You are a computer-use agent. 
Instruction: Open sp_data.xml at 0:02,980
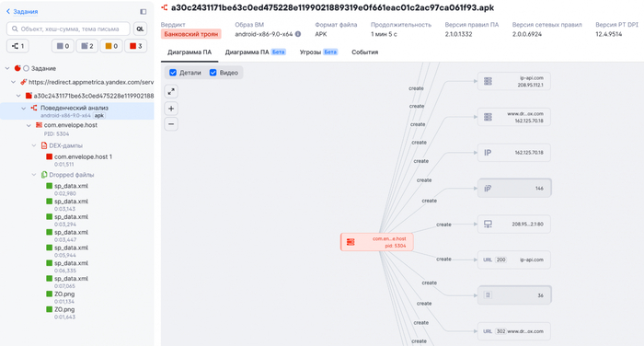71,186
